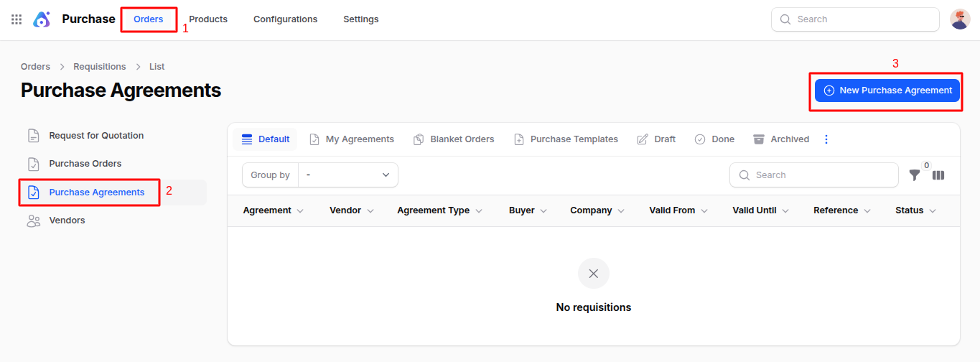The width and height of the screenshot is (980, 362).
Task: Click the table search magnifier icon
Action: (x=744, y=175)
